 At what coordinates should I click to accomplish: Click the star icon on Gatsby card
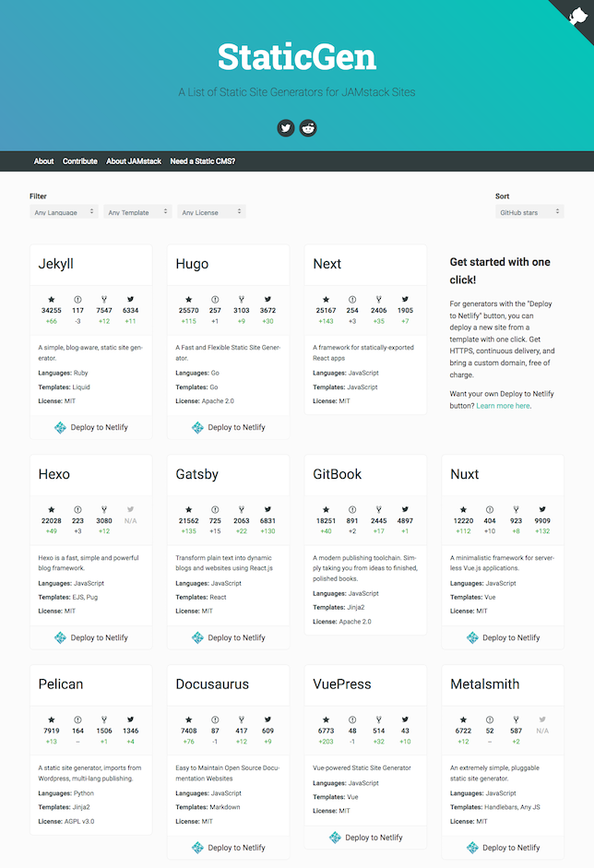click(189, 510)
